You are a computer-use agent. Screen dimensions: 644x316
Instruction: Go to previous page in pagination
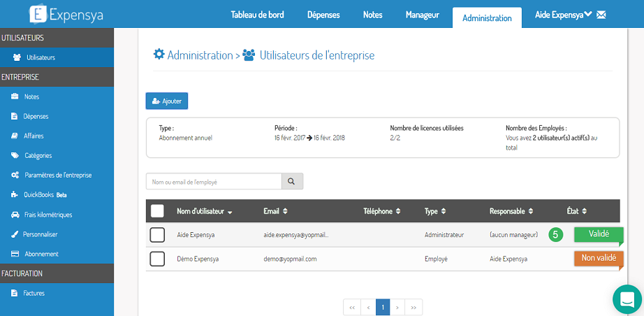[368, 308]
